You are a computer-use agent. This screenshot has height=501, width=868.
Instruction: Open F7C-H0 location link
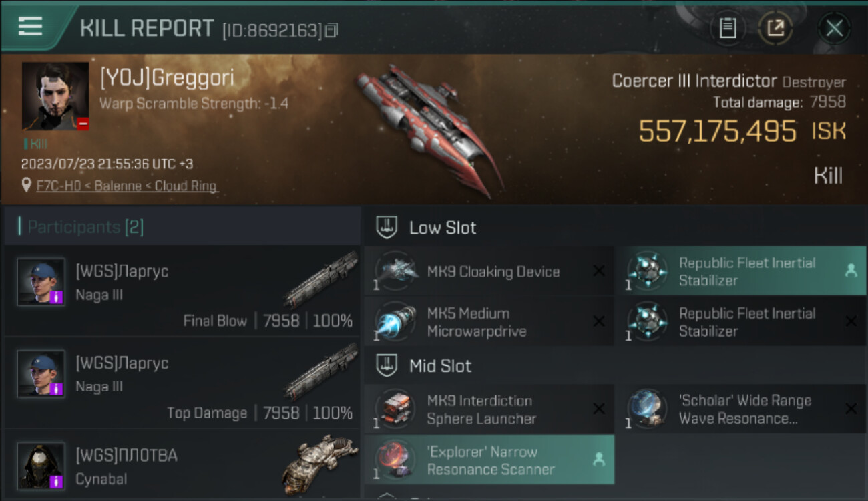click(x=127, y=186)
